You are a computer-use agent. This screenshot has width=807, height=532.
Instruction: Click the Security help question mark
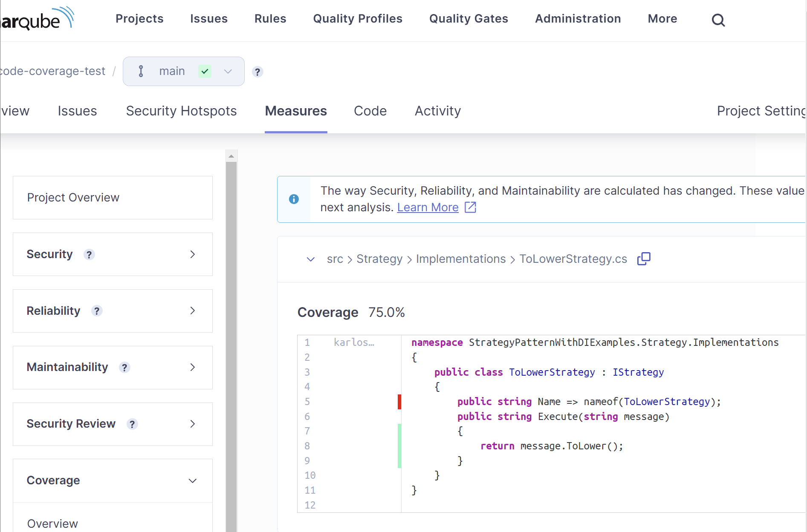(x=89, y=255)
